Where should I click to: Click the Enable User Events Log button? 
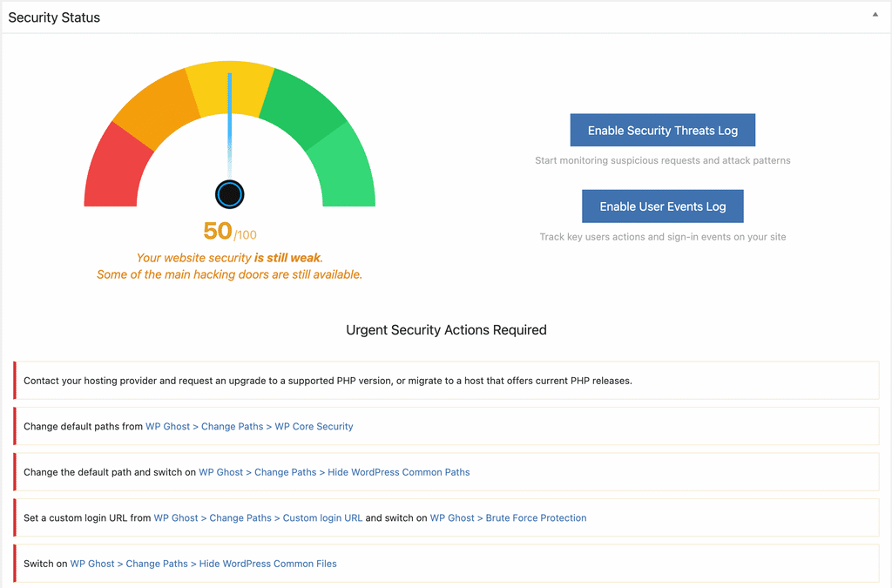[662, 206]
